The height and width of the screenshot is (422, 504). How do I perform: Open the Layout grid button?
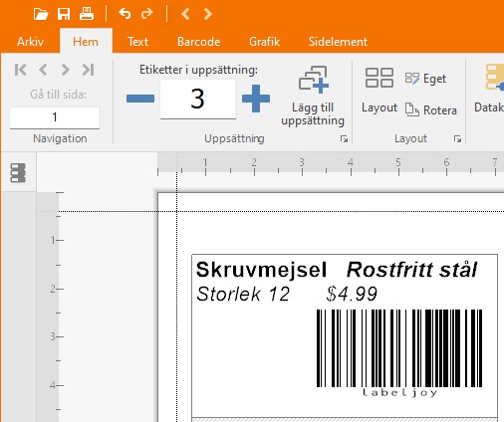coord(379,90)
